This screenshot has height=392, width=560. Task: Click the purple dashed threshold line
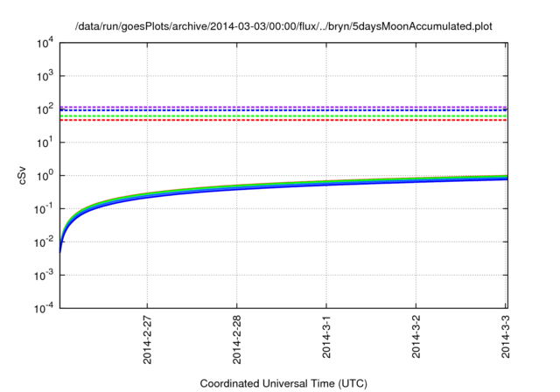tap(283, 107)
